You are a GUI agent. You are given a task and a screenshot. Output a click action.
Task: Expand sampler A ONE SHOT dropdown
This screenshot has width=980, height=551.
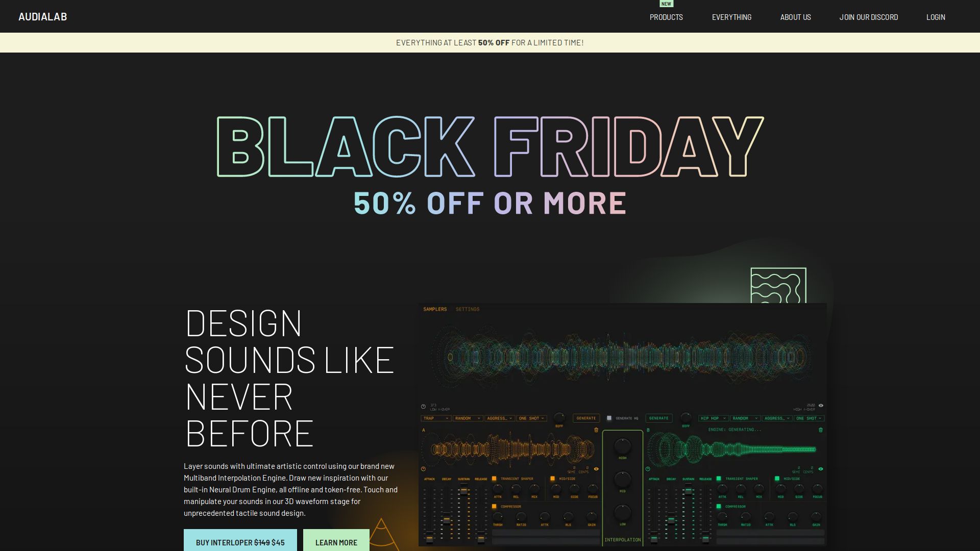click(532, 418)
